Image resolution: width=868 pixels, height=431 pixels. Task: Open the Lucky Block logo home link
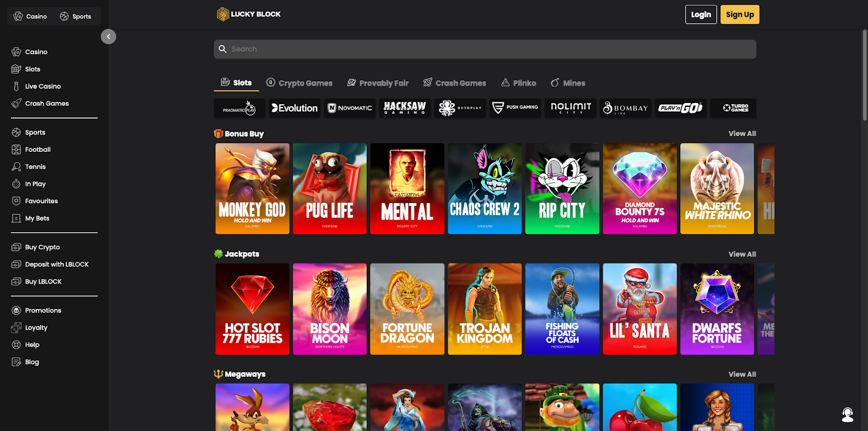249,14
